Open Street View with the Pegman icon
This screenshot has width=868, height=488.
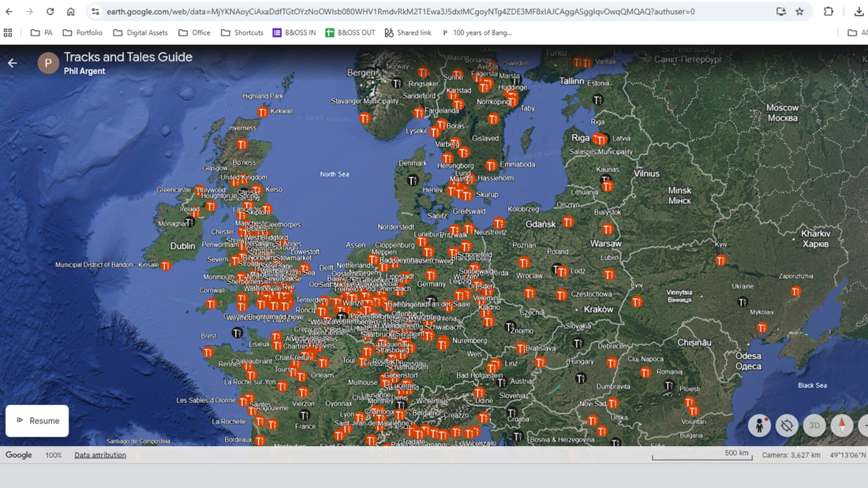coord(759,426)
